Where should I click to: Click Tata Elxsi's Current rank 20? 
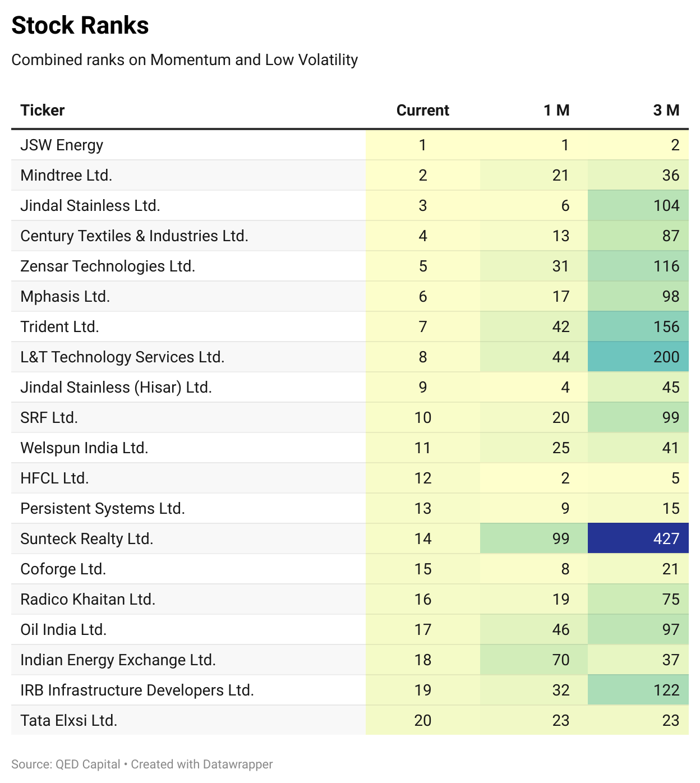(x=423, y=720)
